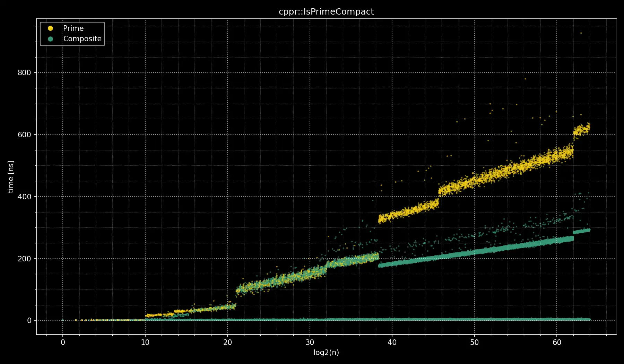The height and width of the screenshot is (364, 624).
Task: Click the y-axis tick label 800
Action: tap(24, 72)
